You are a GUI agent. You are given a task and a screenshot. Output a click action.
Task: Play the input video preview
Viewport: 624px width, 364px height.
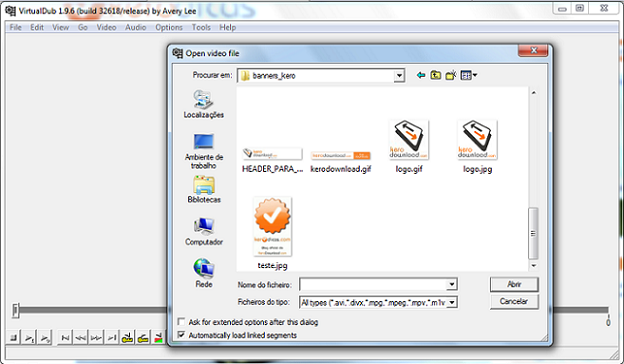coord(29,338)
